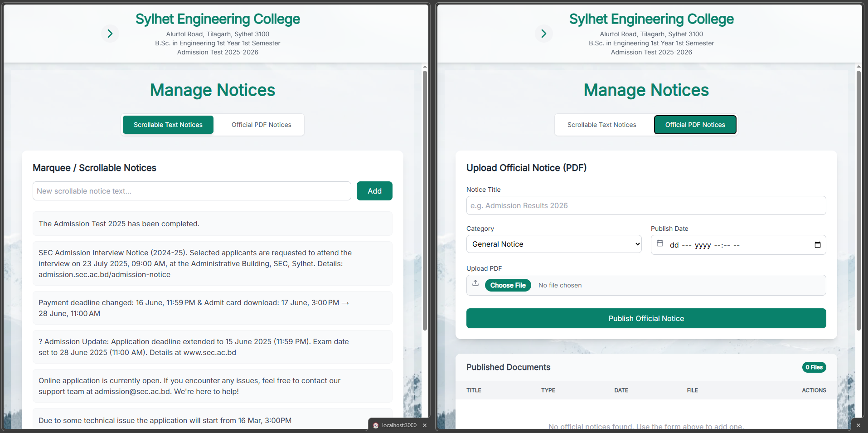Image resolution: width=868 pixels, height=433 pixels.
Task: Click the Online application is currently open notice
Action: [213, 386]
